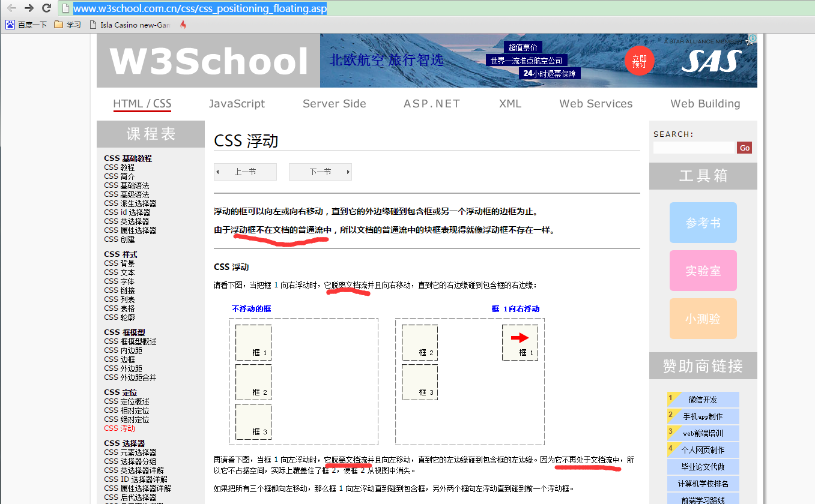Open the CSS 定位概述 sidebar link
Viewport: 815px width, 504px height.
126,401
